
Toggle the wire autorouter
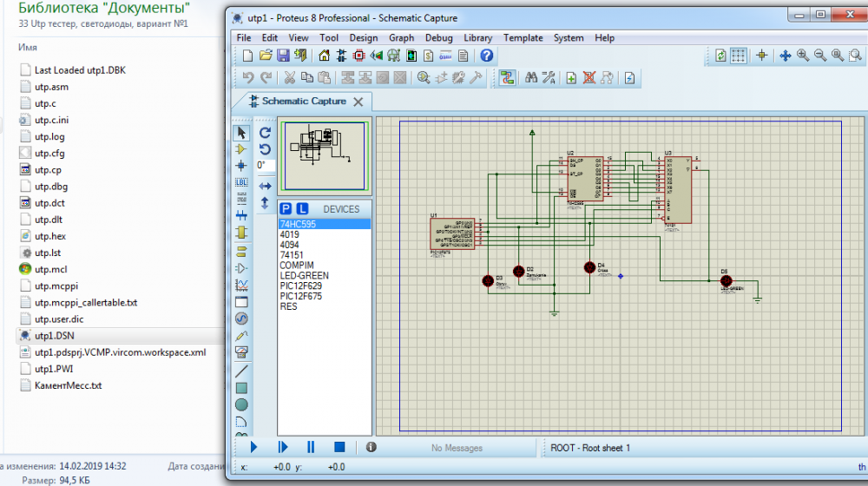coord(507,78)
